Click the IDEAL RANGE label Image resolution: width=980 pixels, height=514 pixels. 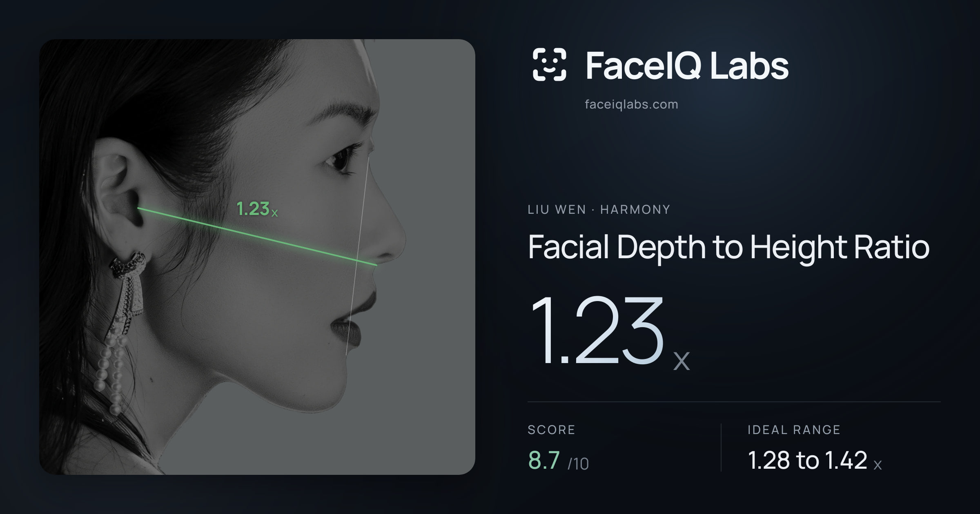[x=794, y=430]
